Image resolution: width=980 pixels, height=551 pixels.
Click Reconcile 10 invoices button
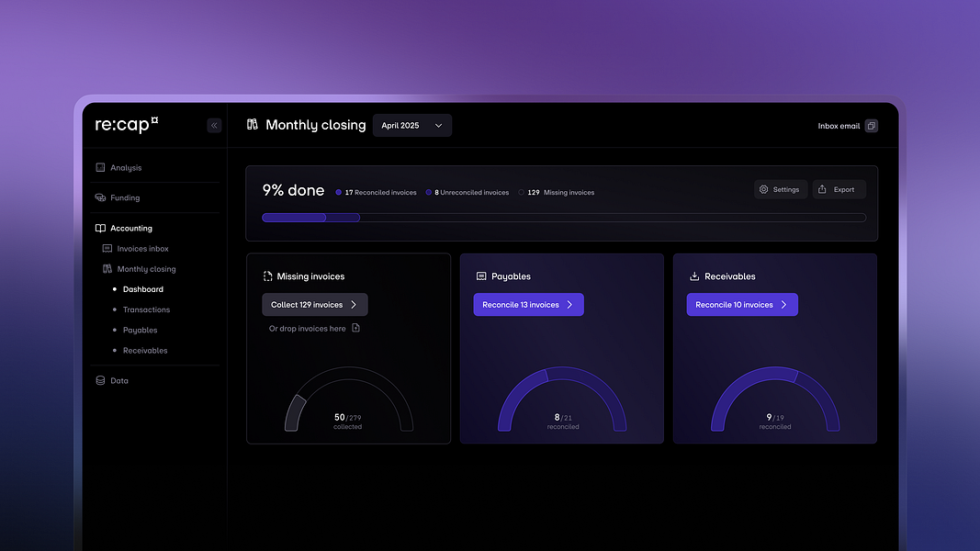[x=742, y=305]
